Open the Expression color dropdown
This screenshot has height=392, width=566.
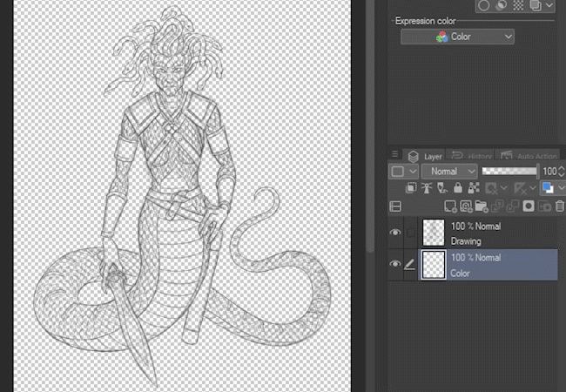coord(457,37)
